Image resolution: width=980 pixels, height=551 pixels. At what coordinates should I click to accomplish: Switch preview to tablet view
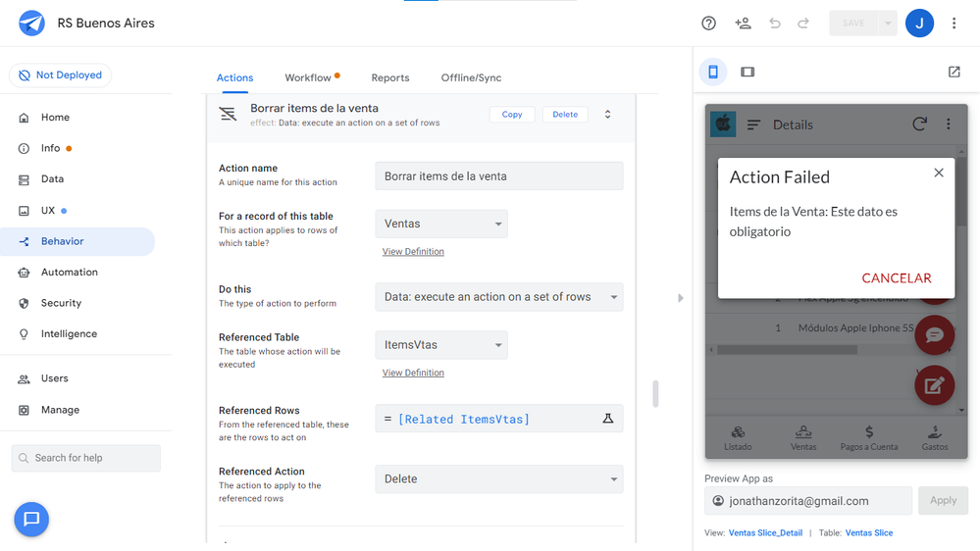pyautogui.click(x=748, y=72)
